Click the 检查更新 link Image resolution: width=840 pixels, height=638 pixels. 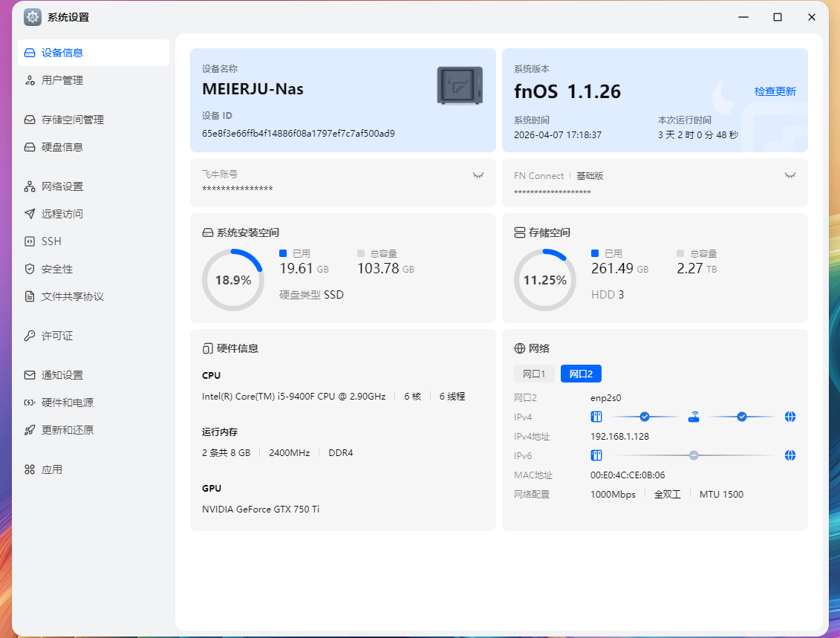(x=775, y=91)
